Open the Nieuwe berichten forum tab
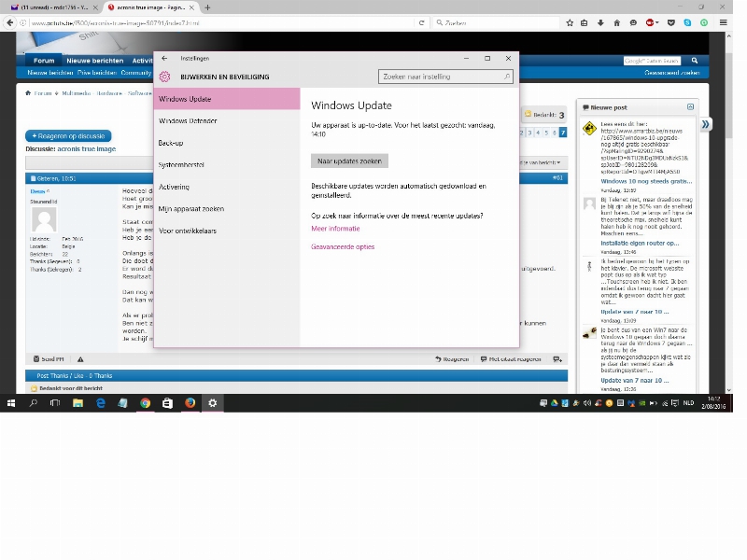 (x=95, y=61)
